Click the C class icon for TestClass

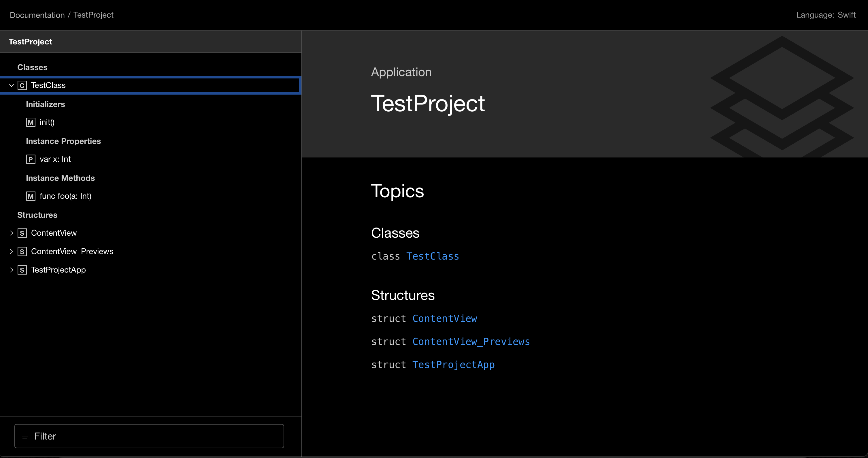coord(22,85)
